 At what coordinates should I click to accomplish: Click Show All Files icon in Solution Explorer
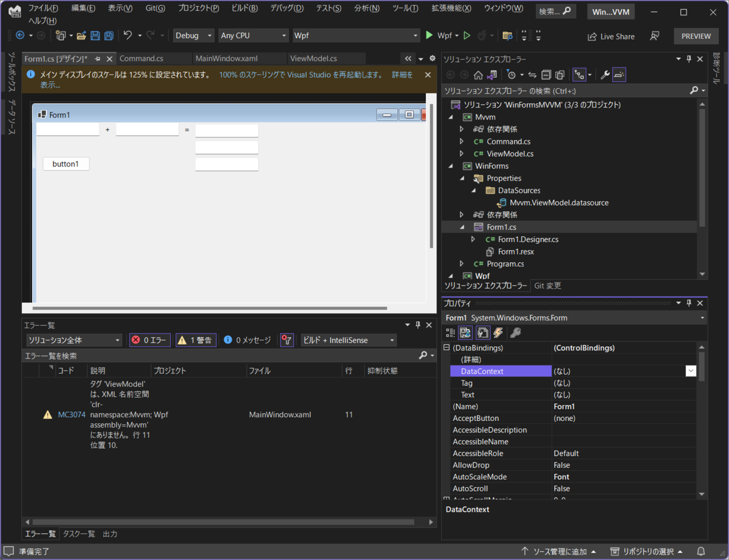click(x=560, y=75)
